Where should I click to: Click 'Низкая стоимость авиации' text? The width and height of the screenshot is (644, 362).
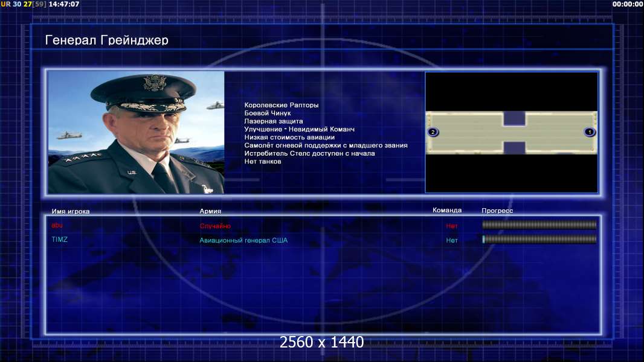point(289,138)
